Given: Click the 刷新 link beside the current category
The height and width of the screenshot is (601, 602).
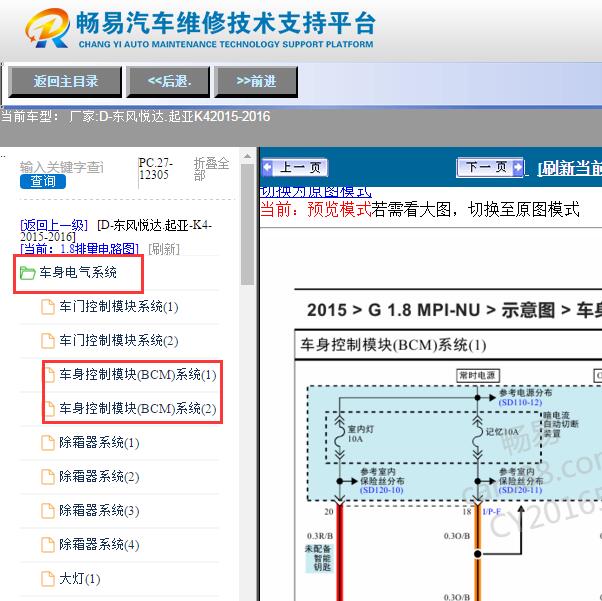Looking at the screenshot, I should pos(164,249).
